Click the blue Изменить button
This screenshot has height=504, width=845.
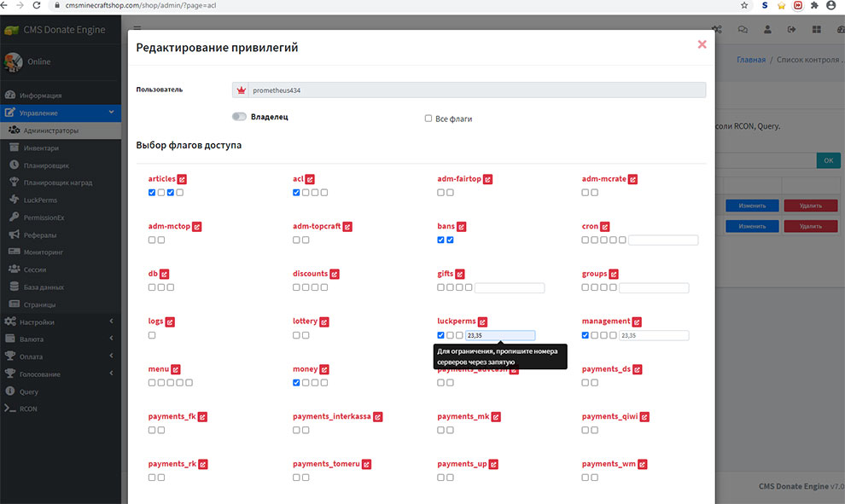(x=752, y=206)
